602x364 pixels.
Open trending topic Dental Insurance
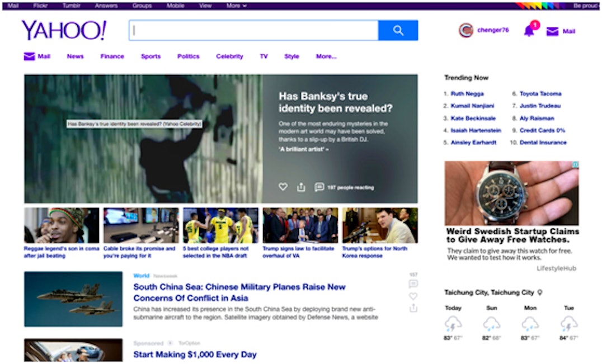pyautogui.click(x=543, y=143)
